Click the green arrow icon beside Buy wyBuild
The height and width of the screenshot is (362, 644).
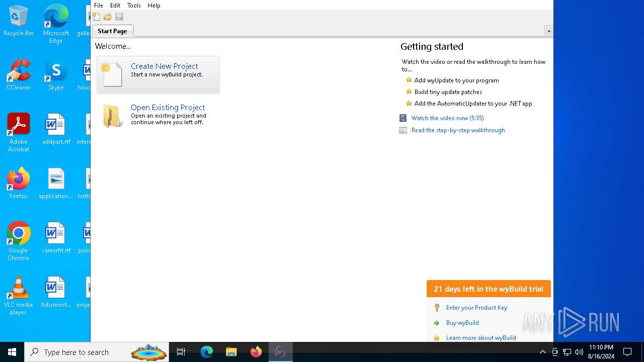(x=437, y=323)
